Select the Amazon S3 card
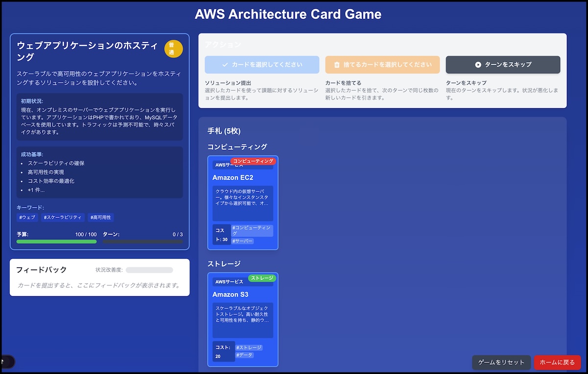 [243, 320]
